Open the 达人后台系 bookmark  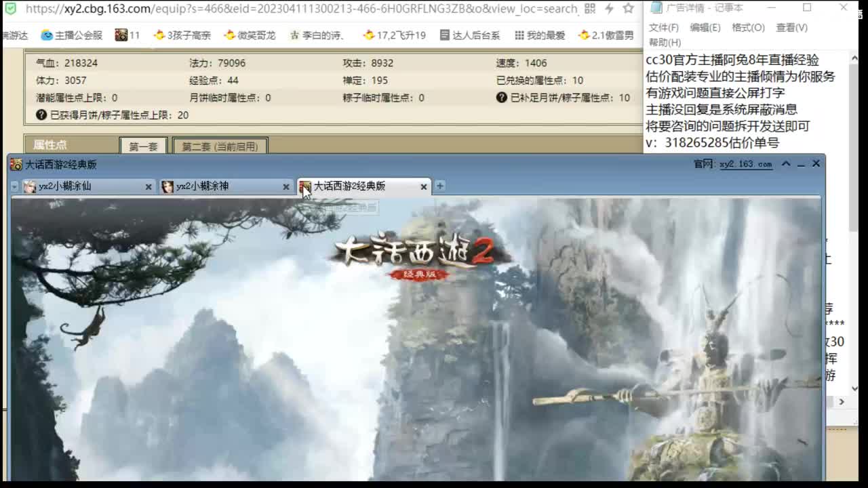[470, 35]
